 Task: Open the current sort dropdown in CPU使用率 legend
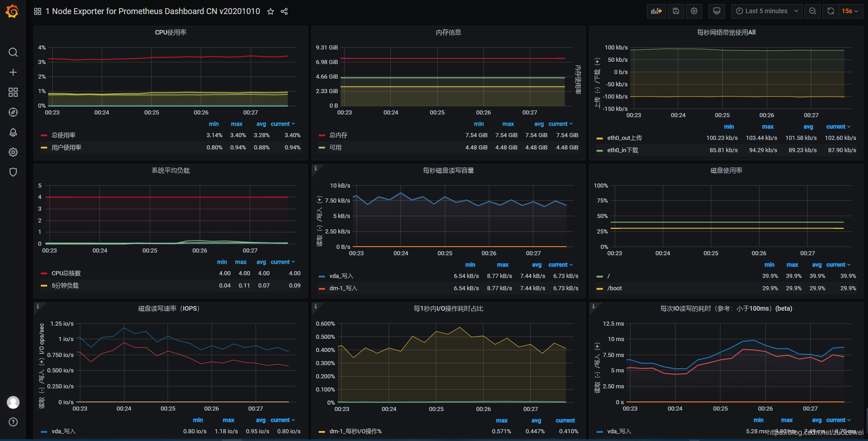pos(282,124)
